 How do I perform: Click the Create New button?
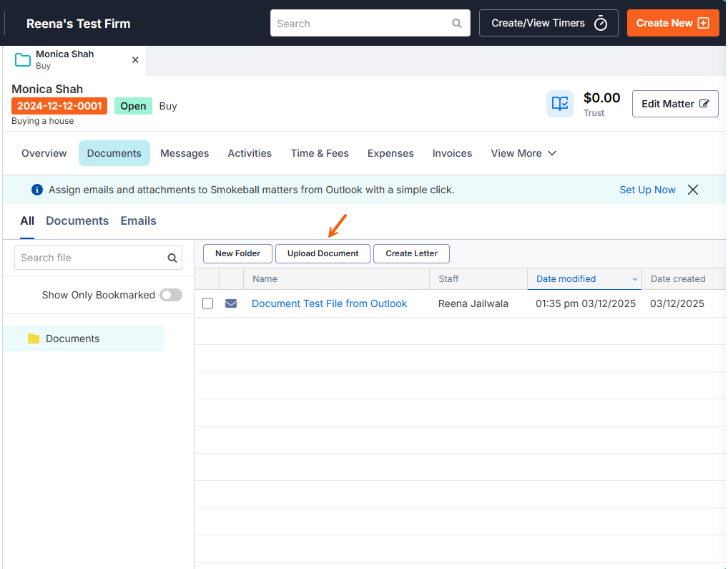click(673, 23)
